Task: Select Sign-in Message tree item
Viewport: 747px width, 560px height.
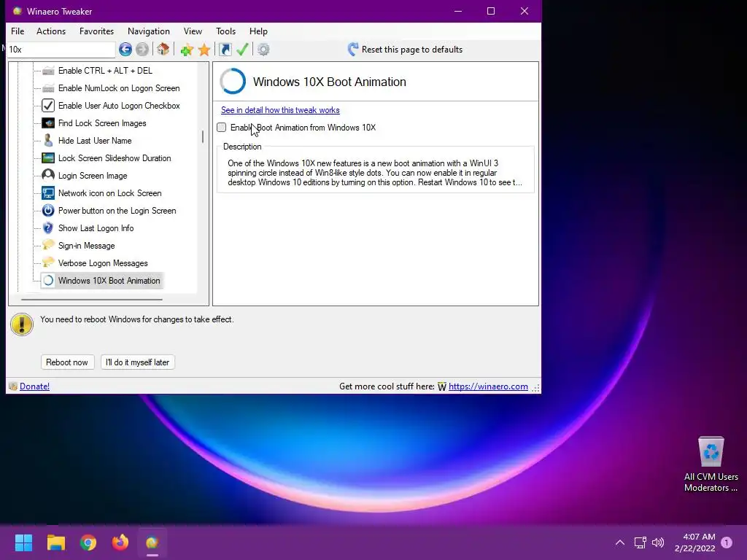Action: coord(86,246)
